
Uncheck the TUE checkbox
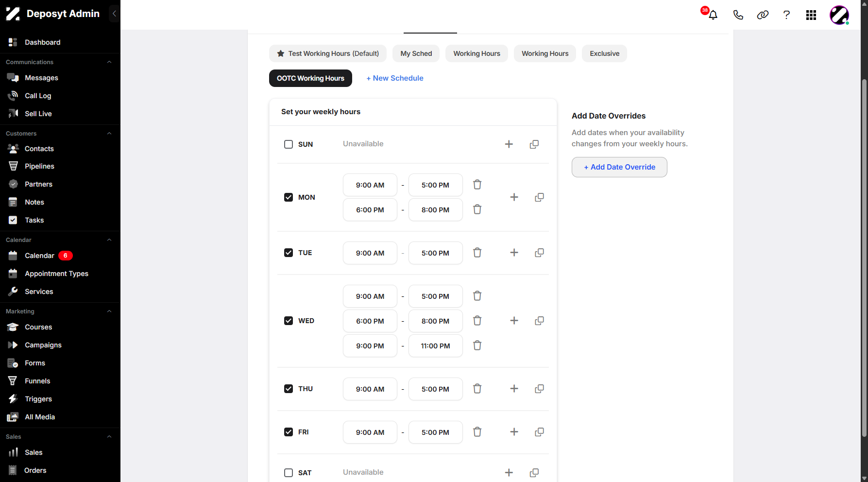point(289,253)
